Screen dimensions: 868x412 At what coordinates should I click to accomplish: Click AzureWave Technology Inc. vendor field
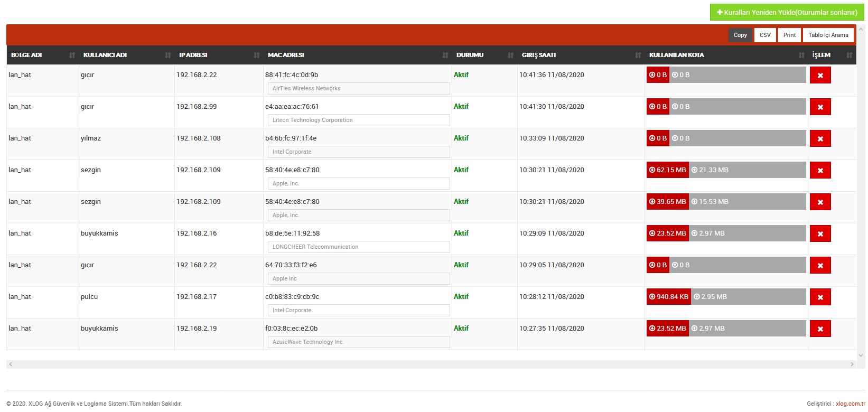(359, 342)
